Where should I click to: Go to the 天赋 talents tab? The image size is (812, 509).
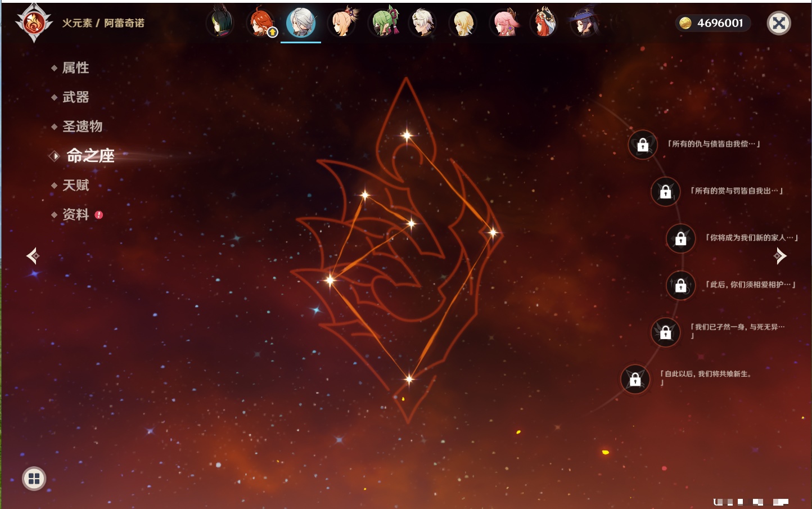click(75, 185)
